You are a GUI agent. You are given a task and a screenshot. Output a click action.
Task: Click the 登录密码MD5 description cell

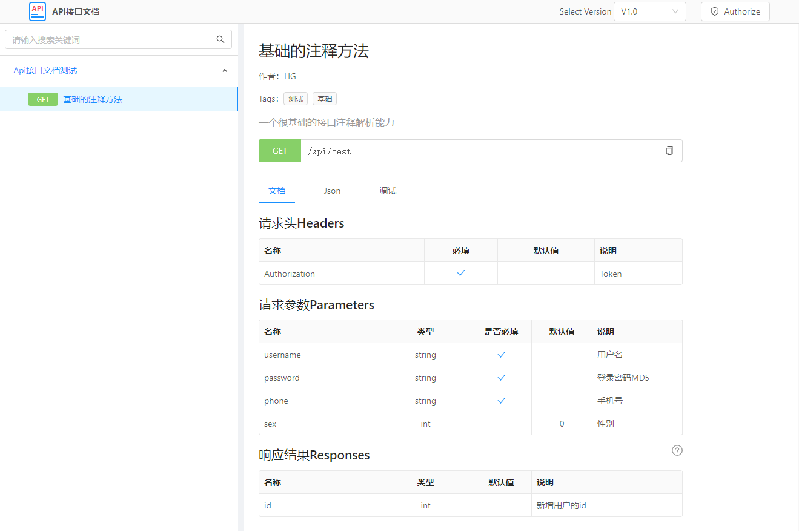[637, 378]
